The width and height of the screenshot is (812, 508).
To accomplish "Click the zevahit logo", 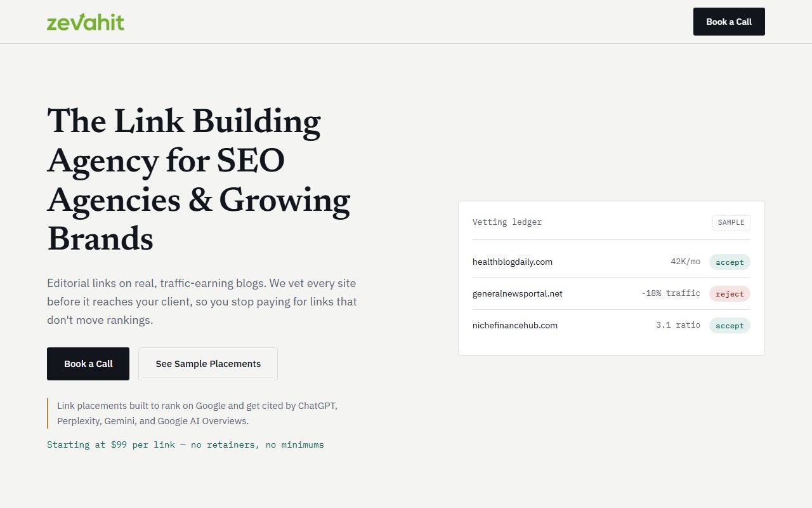I will click(86, 22).
